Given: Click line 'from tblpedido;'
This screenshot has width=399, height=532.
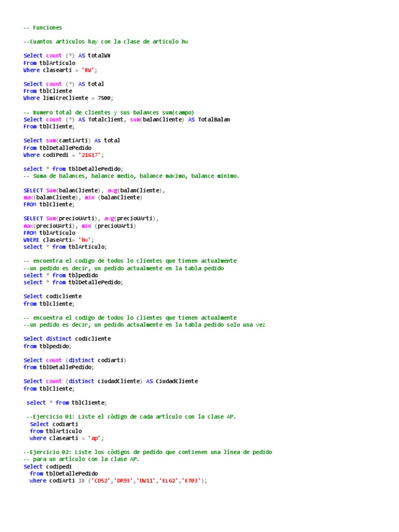Looking at the screenshot, I should pos(47,346).
